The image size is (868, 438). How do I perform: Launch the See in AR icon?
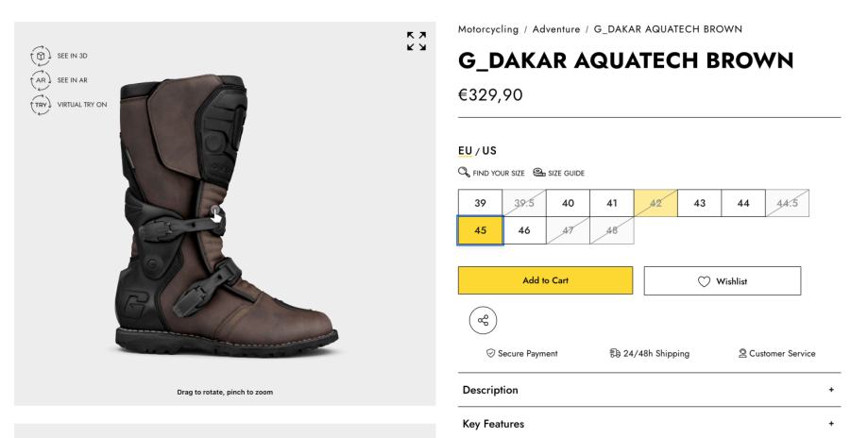click(x=41, y=79)
